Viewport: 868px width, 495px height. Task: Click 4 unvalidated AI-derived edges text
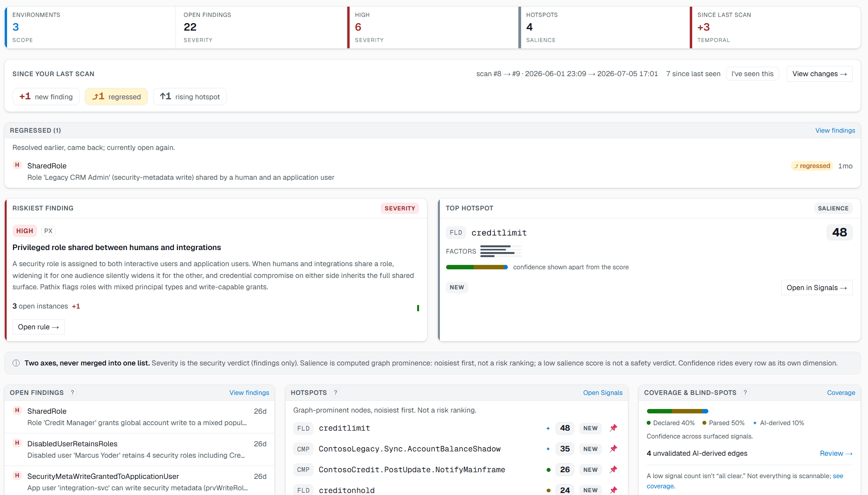(x=697, y=453)
